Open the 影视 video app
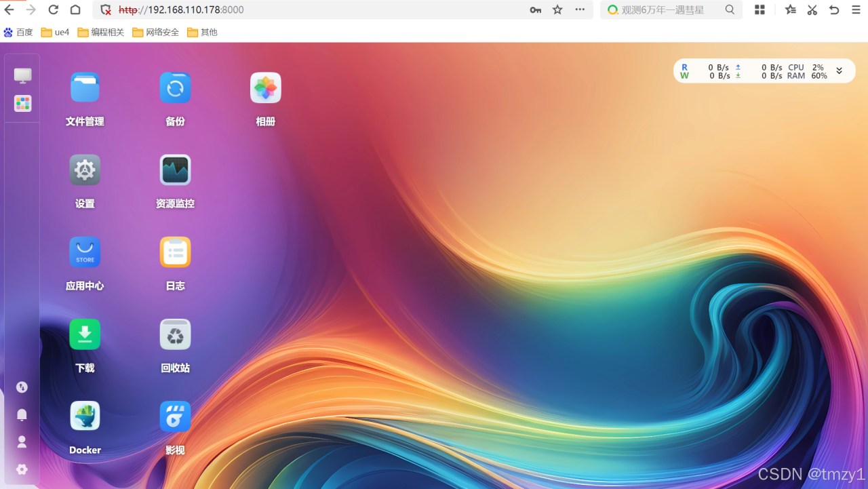This screenshot has height=489, width=868. [x=175, y=416]
